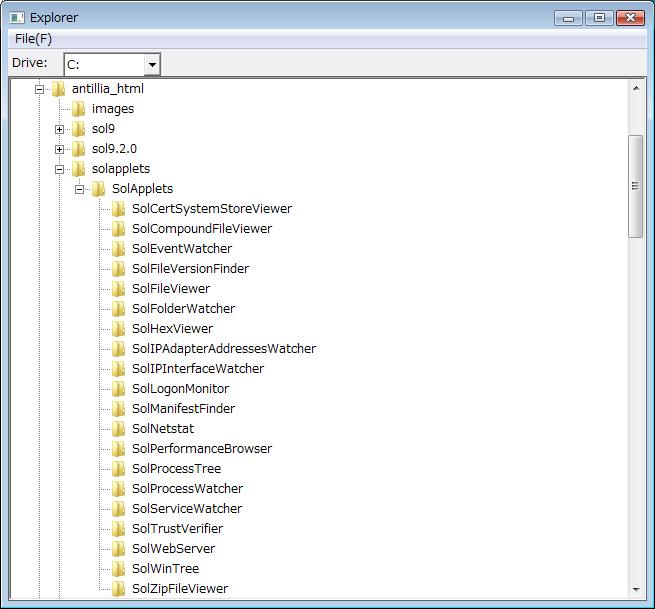Click the SolIPAdapterAddressesWatcher folder icon
The image size is (655, 609).
point(118,349)
